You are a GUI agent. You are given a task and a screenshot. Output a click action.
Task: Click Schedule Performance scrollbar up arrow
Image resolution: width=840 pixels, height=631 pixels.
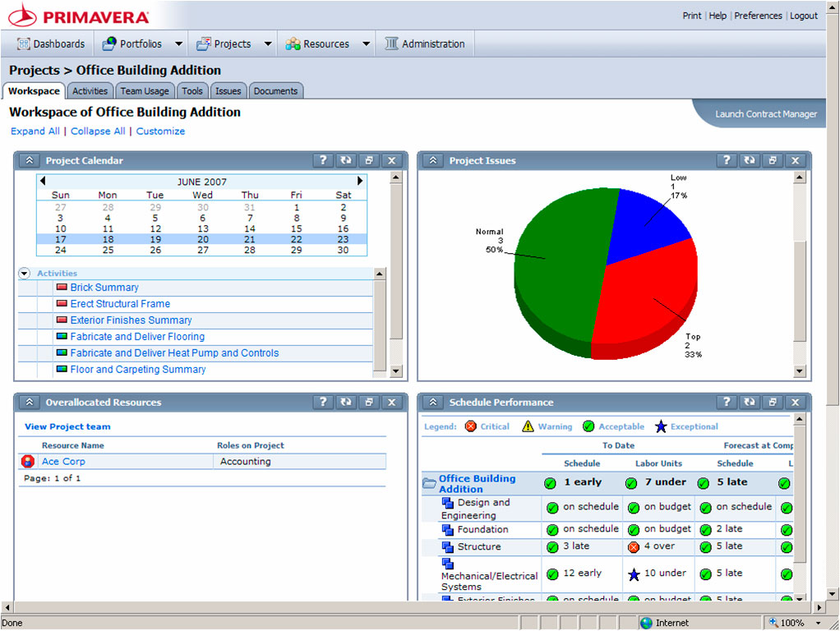[799, 419]
